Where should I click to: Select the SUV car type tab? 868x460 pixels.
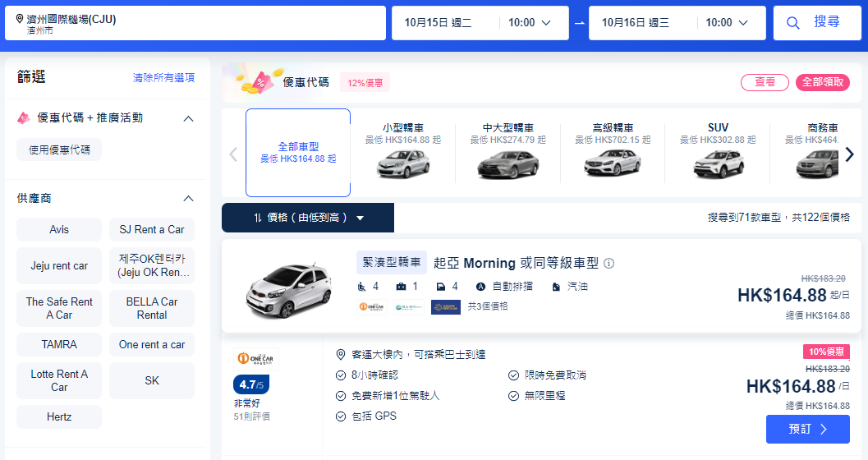pos(718,152)
